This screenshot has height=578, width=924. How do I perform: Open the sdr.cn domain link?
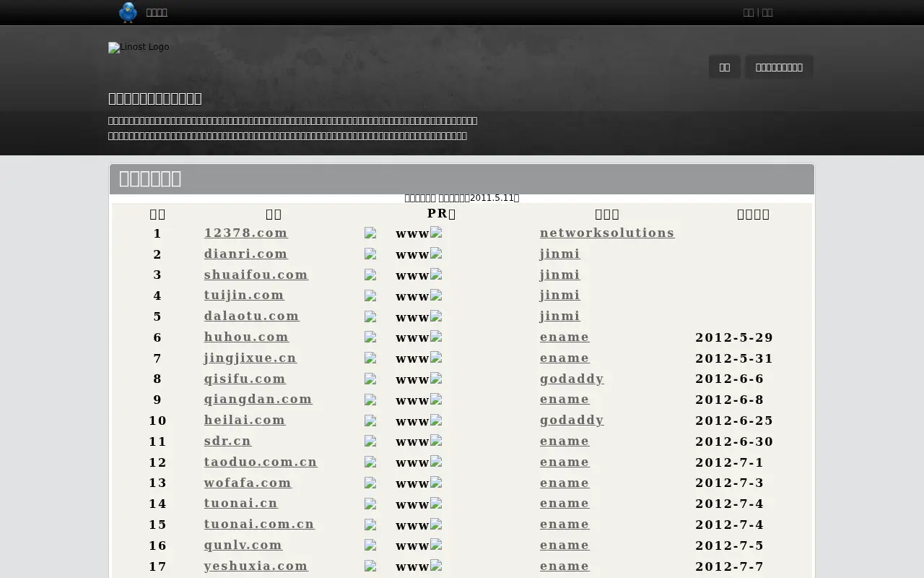(x=228, y=441)
